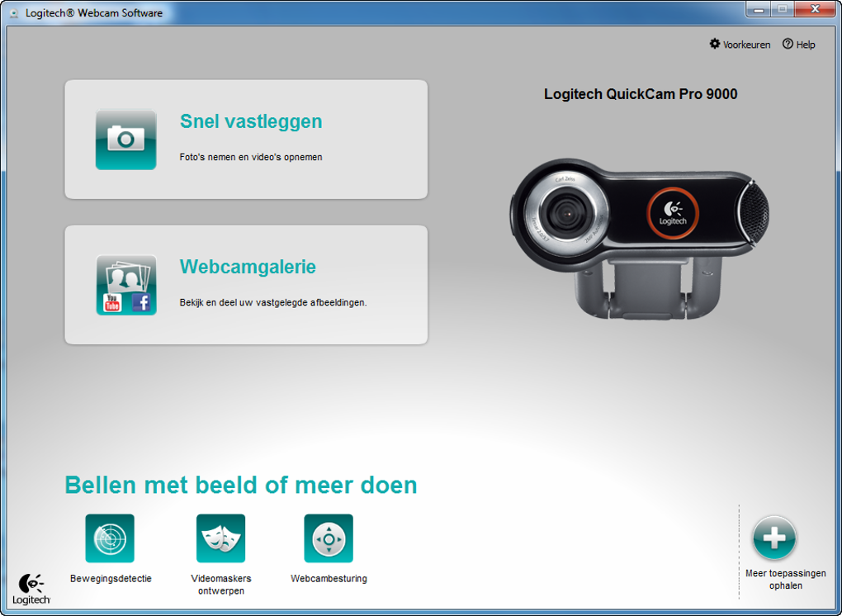Click the Logitech QuickCam Pro 9000 title

click(x=641, y=94)
